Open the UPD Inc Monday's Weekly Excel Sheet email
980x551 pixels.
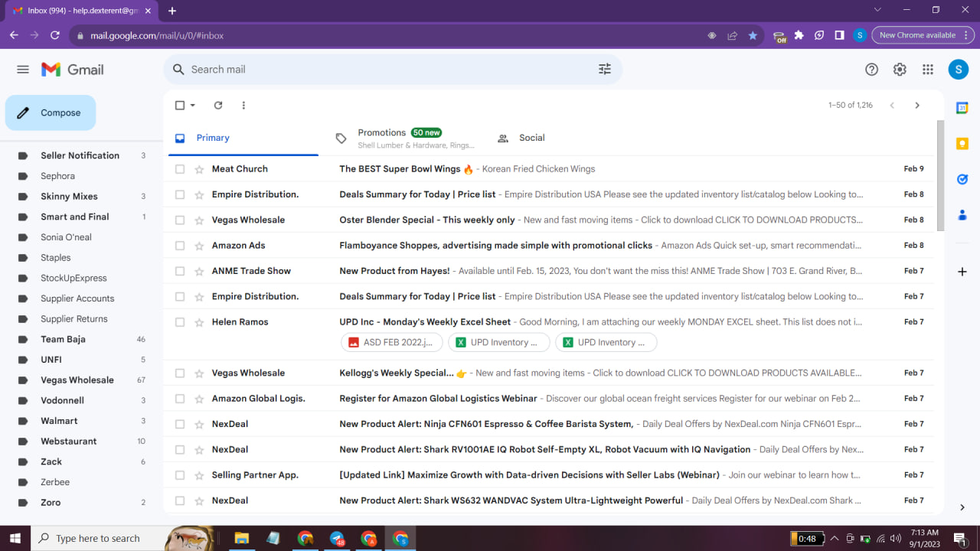click(548, 334)
